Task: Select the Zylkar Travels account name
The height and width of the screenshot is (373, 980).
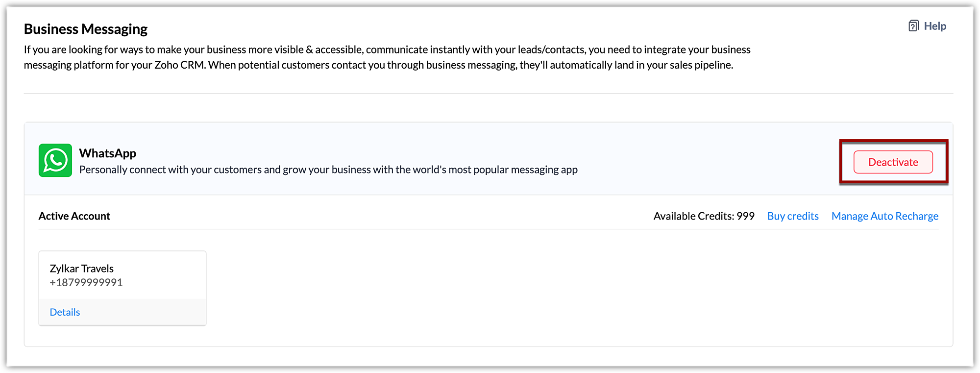Action: [x=82, y=269]
